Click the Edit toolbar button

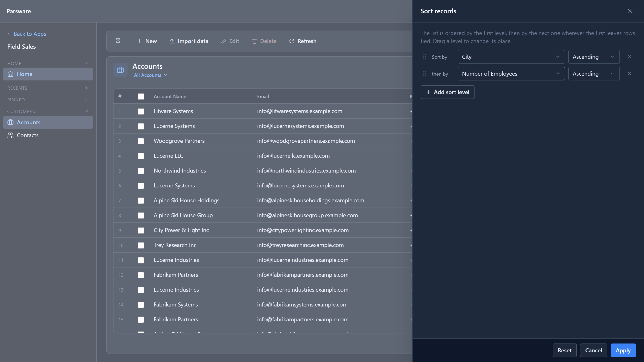[x=230, y=41]
